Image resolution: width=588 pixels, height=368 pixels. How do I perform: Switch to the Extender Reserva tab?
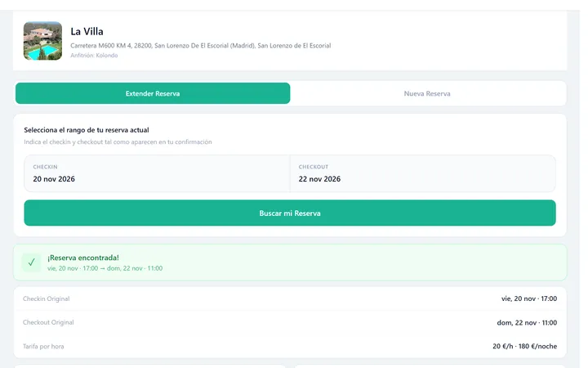coord(153,93)
